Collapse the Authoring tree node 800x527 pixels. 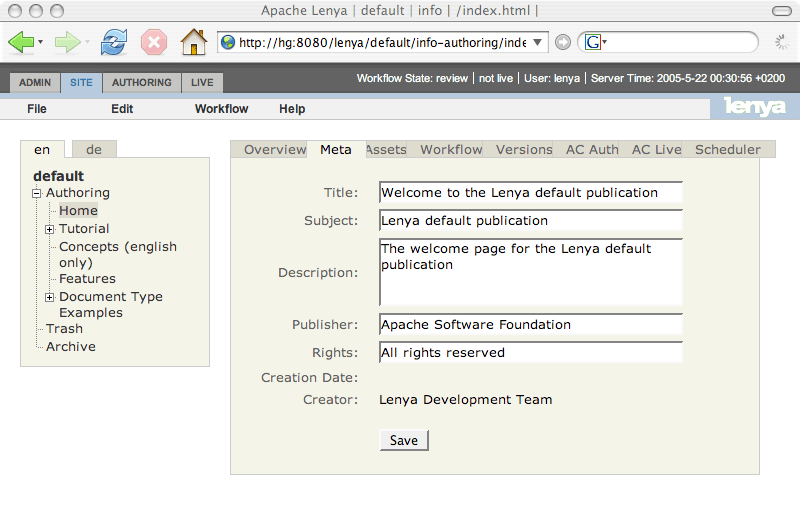click(x=37, y=194)
